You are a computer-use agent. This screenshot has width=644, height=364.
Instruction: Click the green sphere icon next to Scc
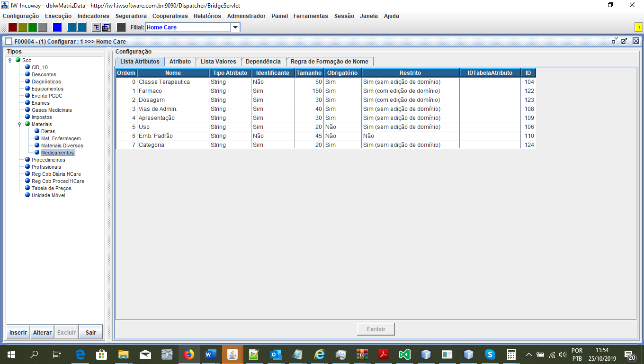18,60
